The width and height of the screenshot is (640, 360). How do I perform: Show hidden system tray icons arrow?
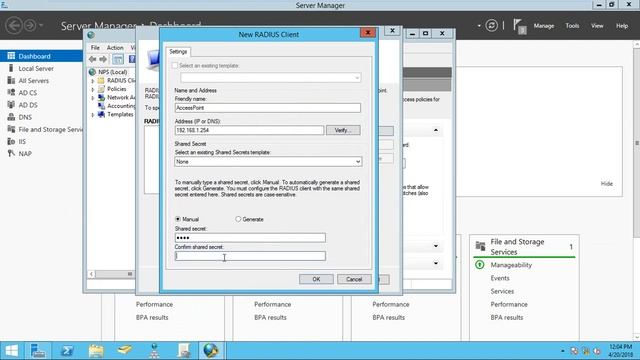click(562, 351)
